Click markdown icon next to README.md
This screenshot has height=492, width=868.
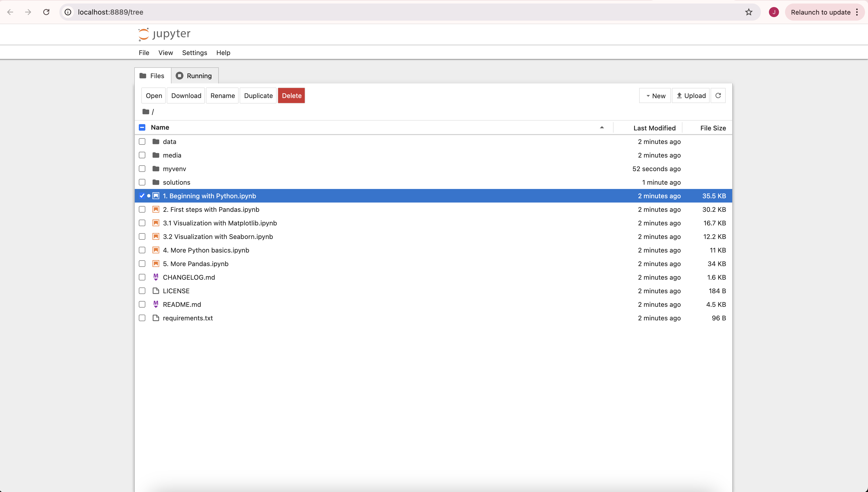(156, 305)
